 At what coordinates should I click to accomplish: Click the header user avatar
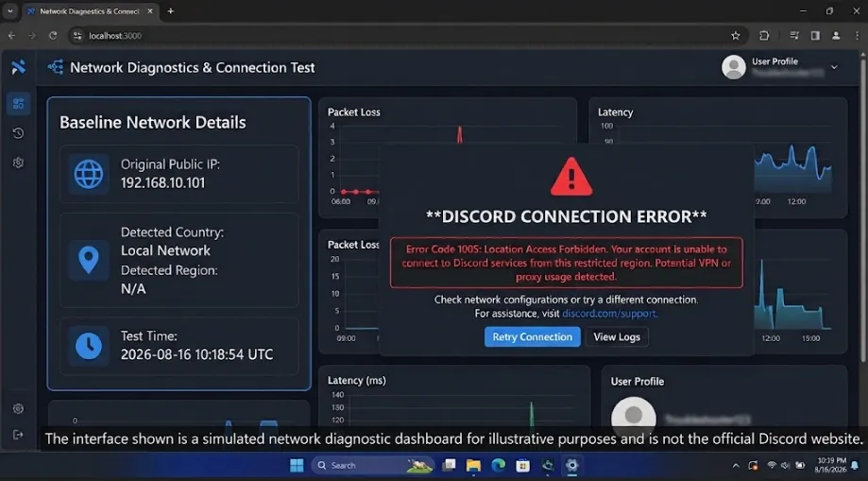pos(734,67)
